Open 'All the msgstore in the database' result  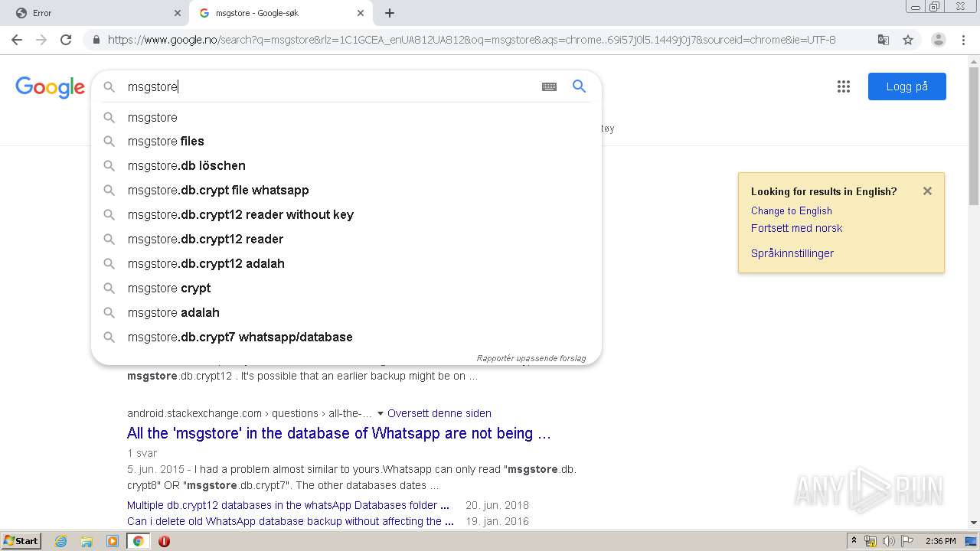tap(339, 433)
